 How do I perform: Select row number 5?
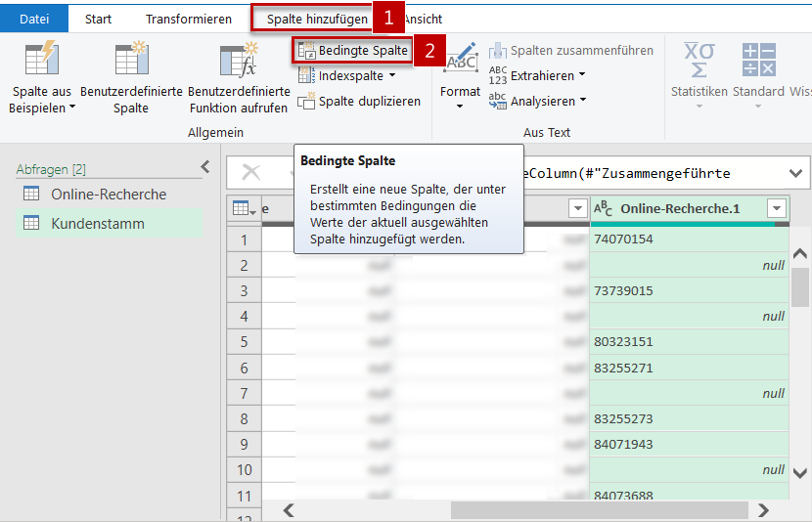244,342
